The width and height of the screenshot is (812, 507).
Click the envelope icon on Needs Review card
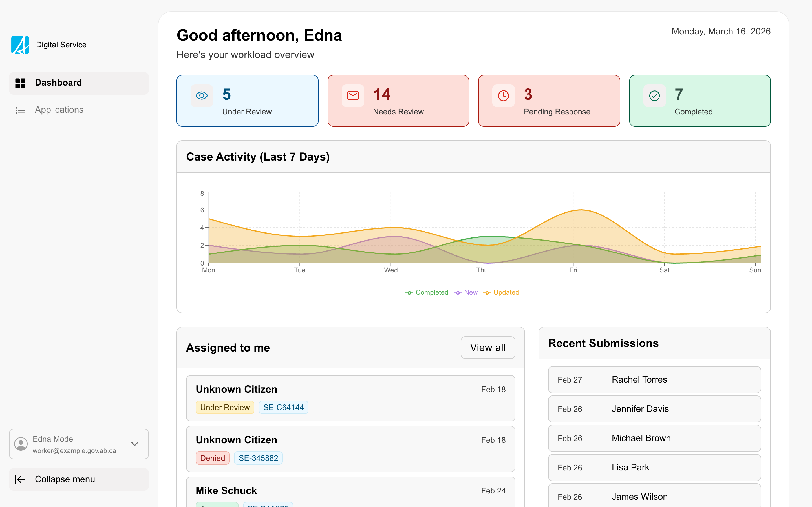(353, 95)
